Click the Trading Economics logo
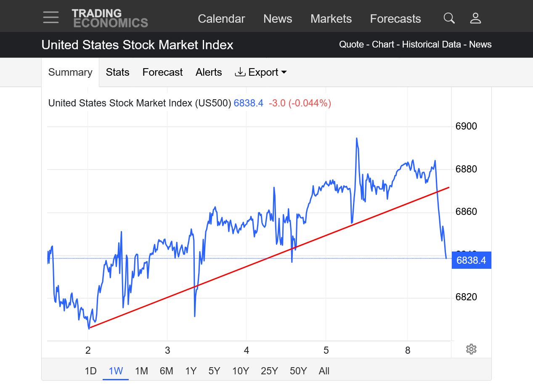This screenshot has height=392, width=533. coord(110,18)
